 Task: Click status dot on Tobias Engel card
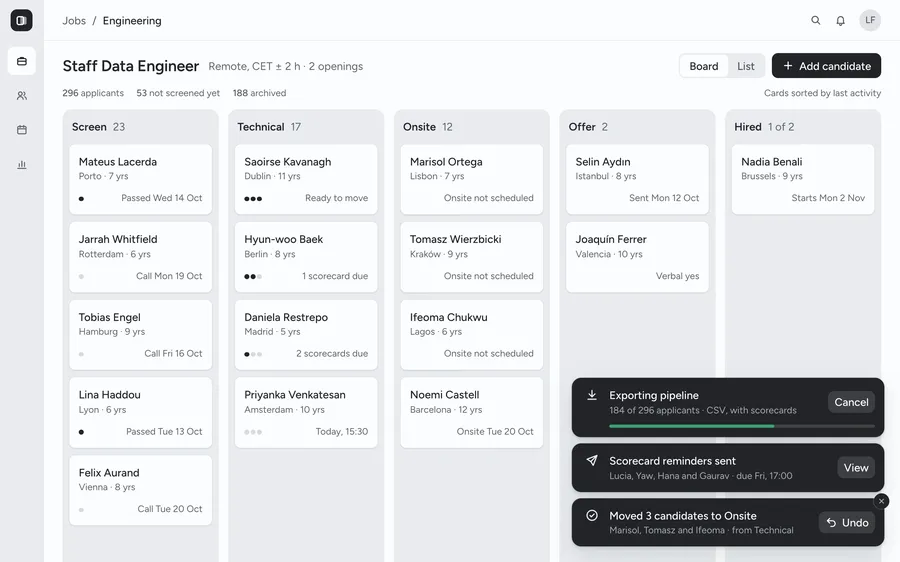click(x=82, y=354)
